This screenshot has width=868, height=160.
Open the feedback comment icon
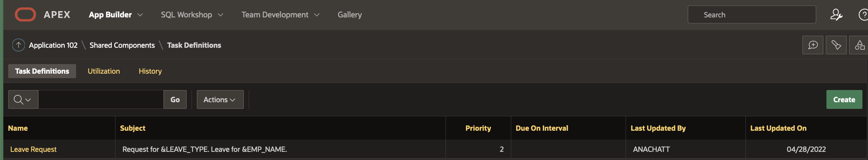pyautogui.click(x=813, y=45)
